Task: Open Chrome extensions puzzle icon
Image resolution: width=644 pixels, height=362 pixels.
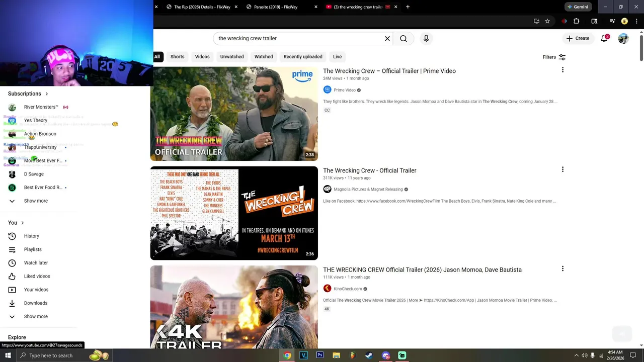Action: click(x=577, y=21)
